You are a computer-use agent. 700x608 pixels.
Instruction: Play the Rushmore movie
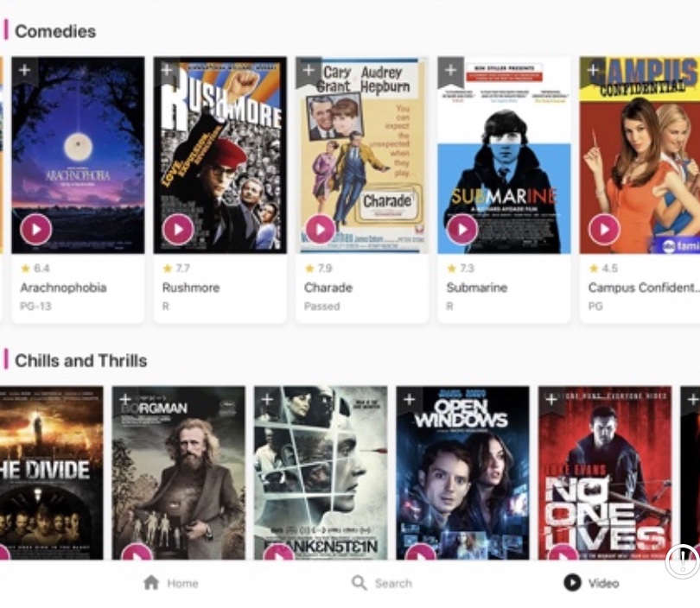click(178, 229)
